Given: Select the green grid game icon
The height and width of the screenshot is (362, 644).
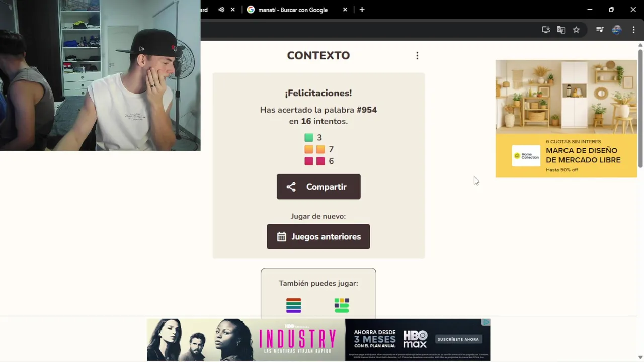Looking at the screenshot, I should tap(342, 305).
